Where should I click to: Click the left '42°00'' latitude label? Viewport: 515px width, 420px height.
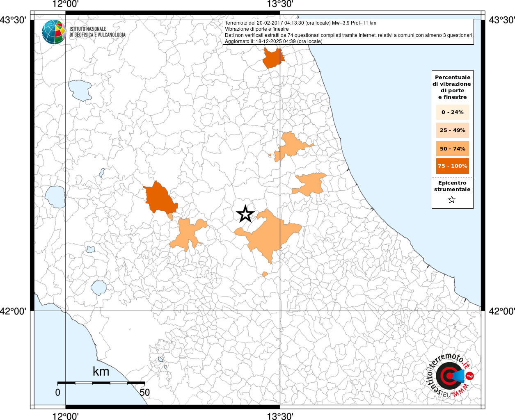coord(13,311)
